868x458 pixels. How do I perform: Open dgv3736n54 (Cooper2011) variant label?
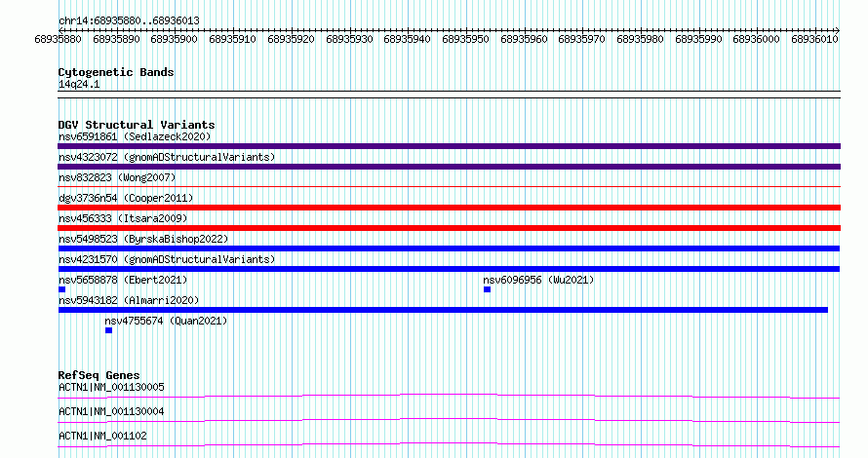click(126, 198)
